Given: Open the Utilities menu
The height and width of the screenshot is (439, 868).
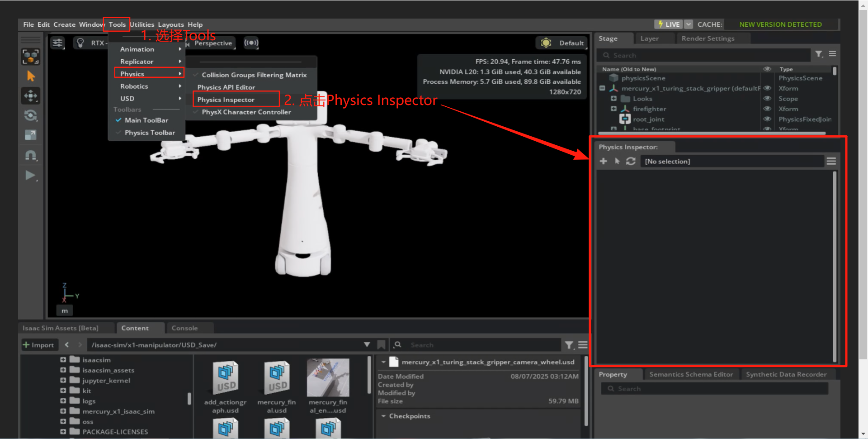Looking at the screenshot, I should [142, 24].
